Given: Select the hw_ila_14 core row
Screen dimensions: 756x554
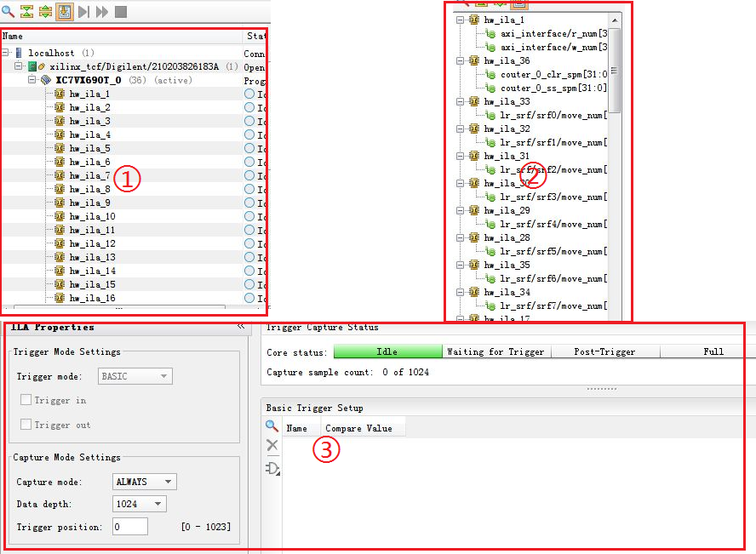Looking at the screenshot, I should click(92, 271).
